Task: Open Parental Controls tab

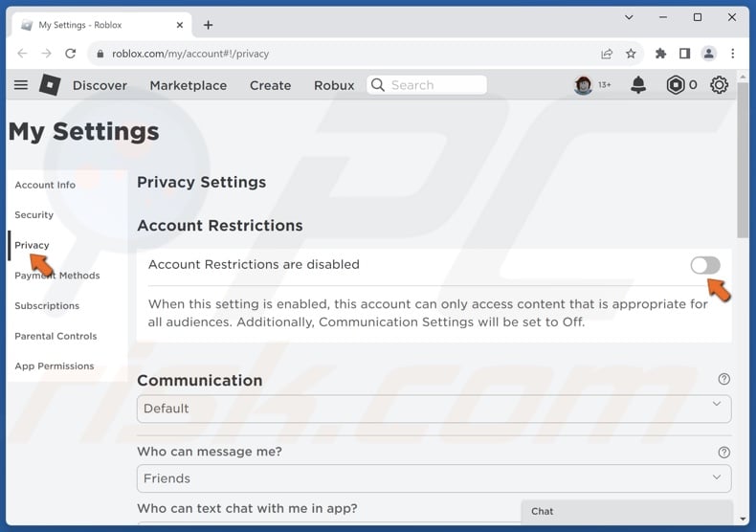Action: tap(56, 337)
